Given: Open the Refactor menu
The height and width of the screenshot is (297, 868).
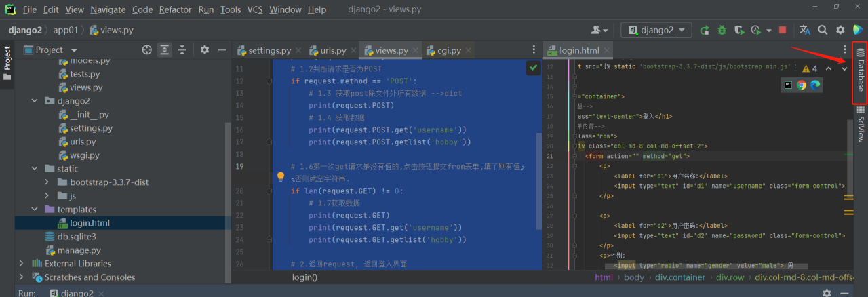Looking at the screenshot, I should (x=175, y=9).
